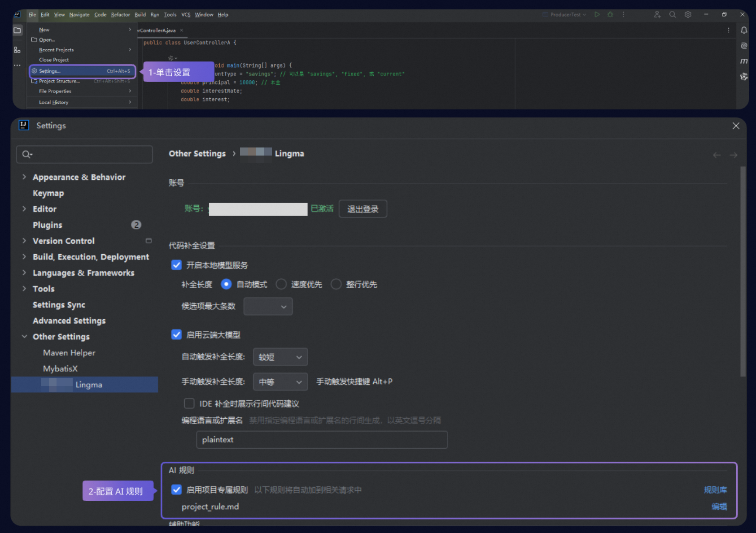Expand Build, Execution, Deployment section

24,257
